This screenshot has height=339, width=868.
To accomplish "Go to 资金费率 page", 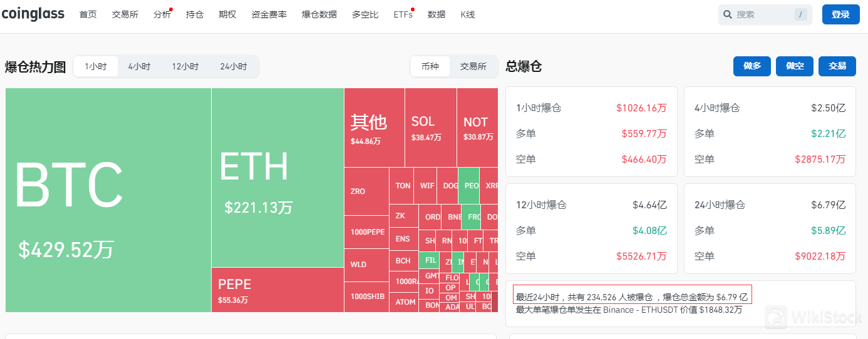I will (x=269, y=14).
